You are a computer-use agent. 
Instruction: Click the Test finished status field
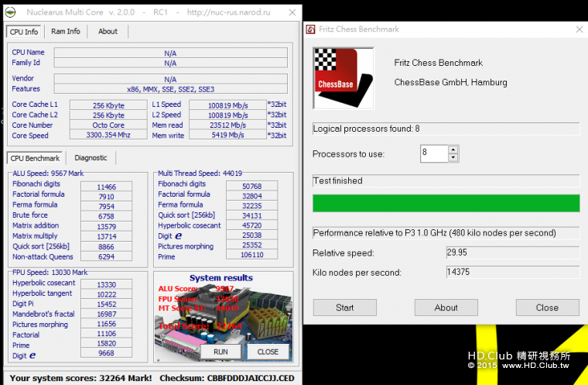[446, 180]
